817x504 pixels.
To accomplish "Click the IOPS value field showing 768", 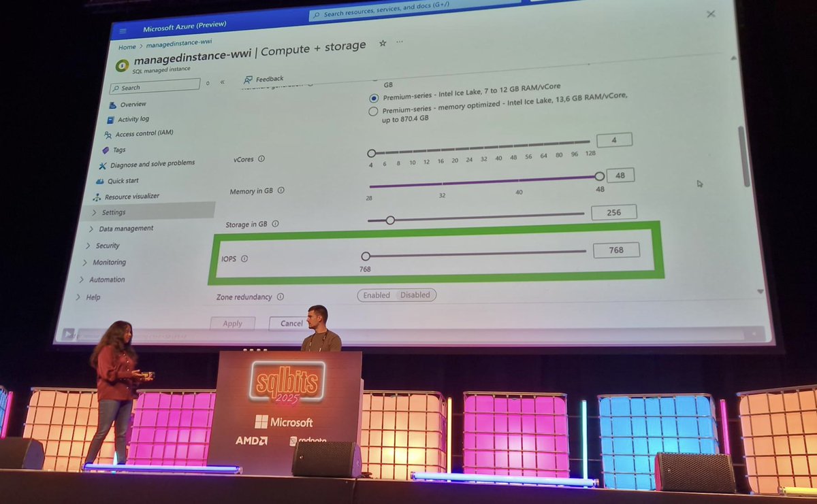I will pos(616,250).
